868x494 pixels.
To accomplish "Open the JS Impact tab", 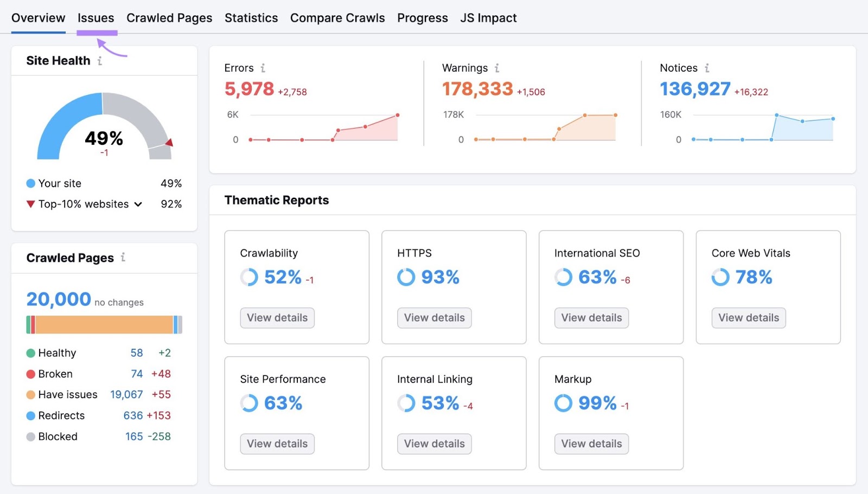I will pyautogui.click(x=488, y=17).
